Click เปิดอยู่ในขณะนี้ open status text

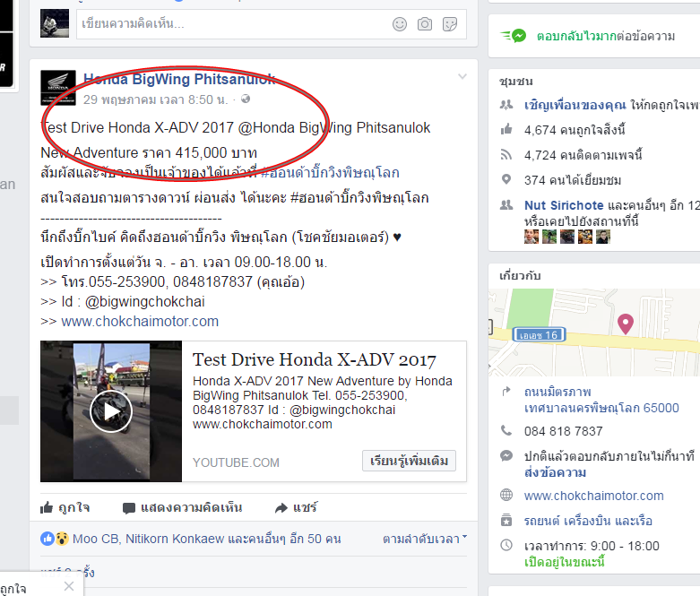pos(565,562)
